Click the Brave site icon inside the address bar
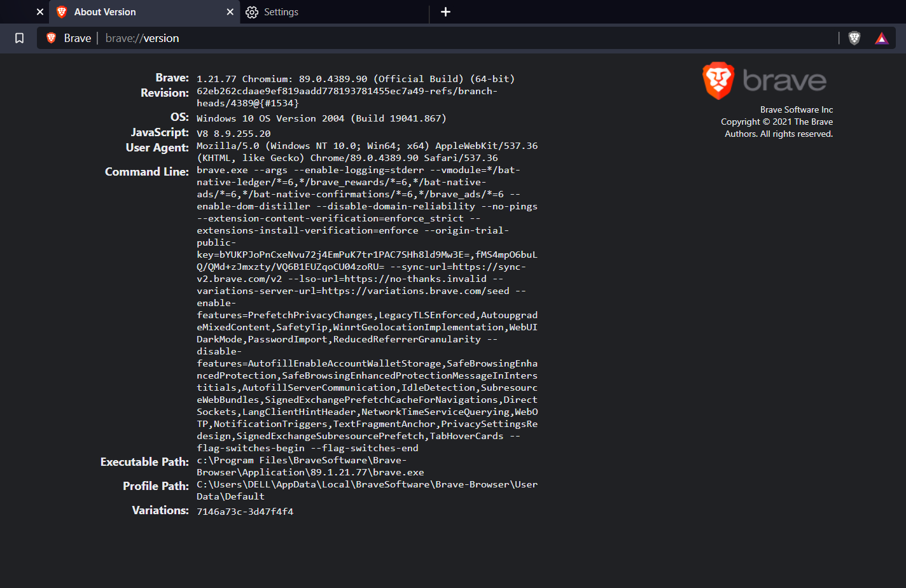 pos(51,38)
